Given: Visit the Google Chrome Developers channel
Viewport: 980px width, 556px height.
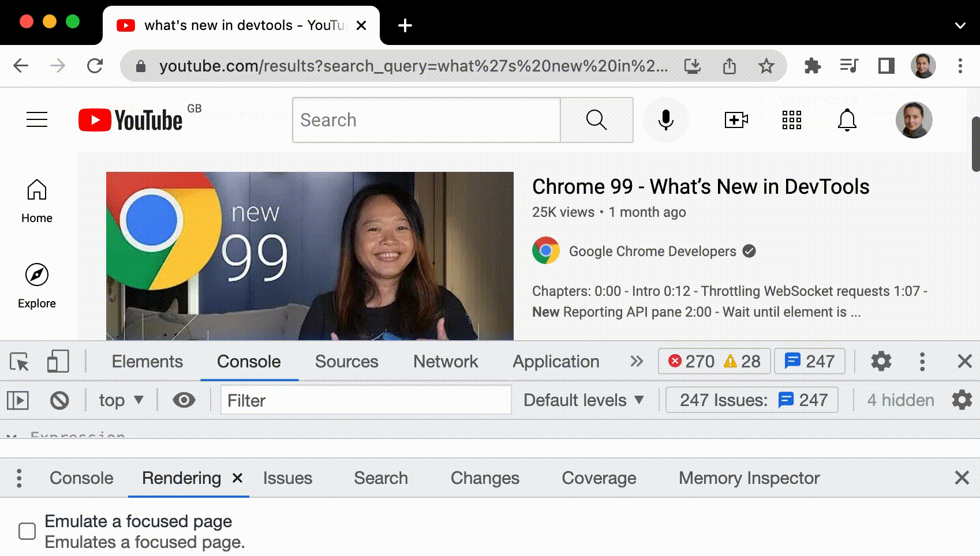Looking at the screenshot, I should pyautogui.click(x=650, y=251).
